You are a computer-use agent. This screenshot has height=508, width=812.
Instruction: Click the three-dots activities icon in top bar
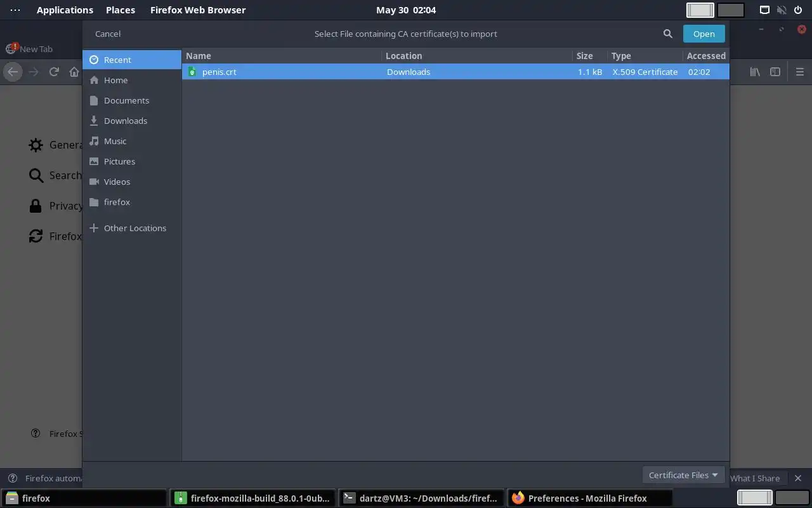pyautogui.click(x=15, y=10)
